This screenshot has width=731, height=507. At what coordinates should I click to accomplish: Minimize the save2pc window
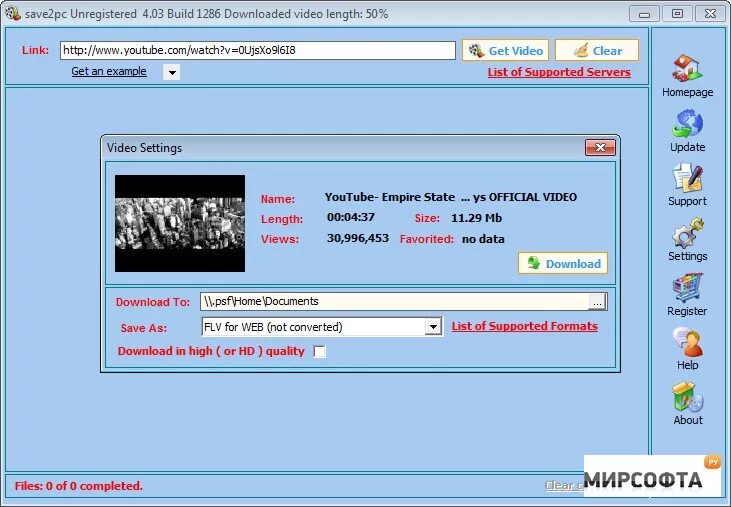click(x=644, y=14)
